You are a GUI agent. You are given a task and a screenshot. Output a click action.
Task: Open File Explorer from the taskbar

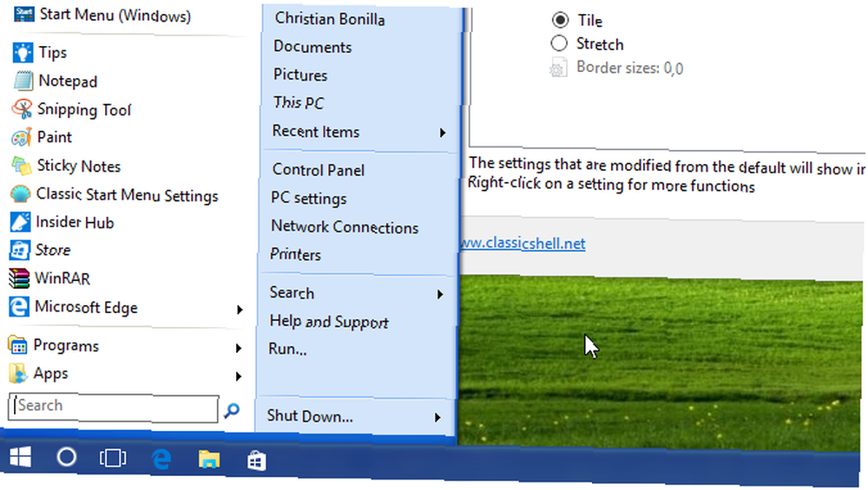[209, 460]
